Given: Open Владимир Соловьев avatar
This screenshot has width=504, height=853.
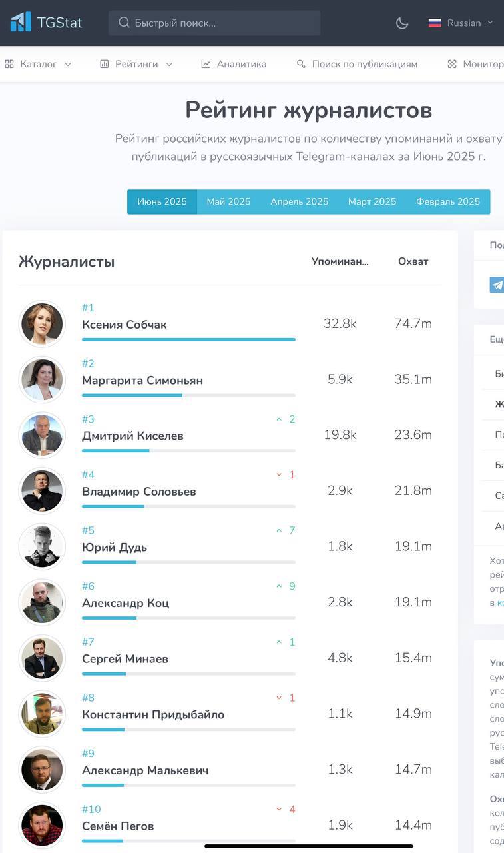Looking at the screenshot, I should (x=42, y=490).
